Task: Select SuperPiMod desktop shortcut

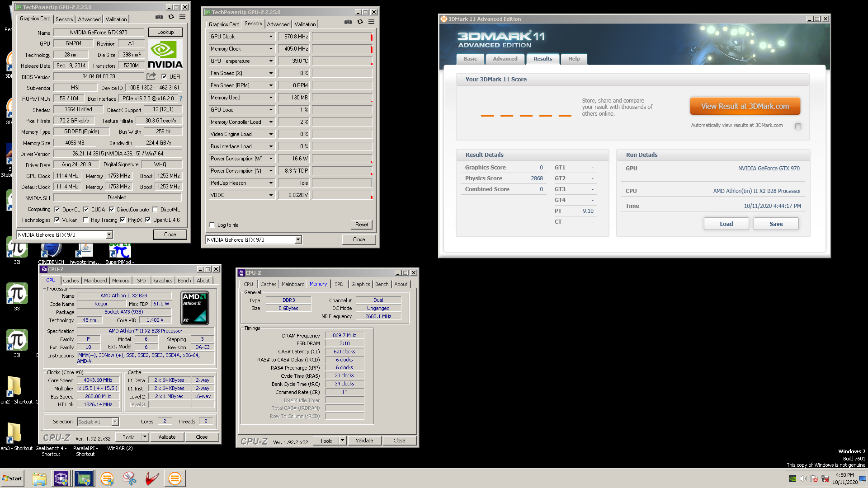Action: [120, 252]
